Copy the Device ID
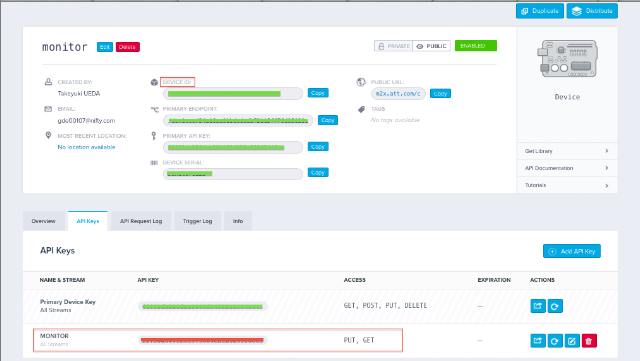Screen dimensions: 640x361 pyautogui.click(x=318, y=93)
